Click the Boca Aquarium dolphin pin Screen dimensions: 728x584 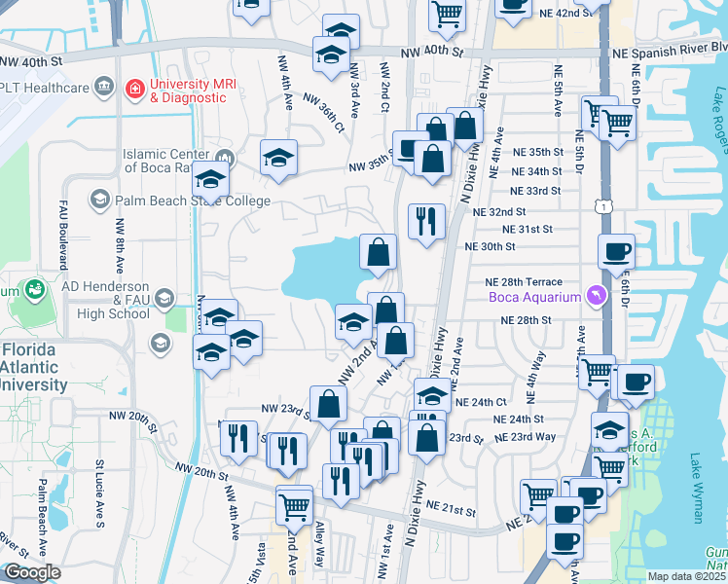[x=596, y=296]
